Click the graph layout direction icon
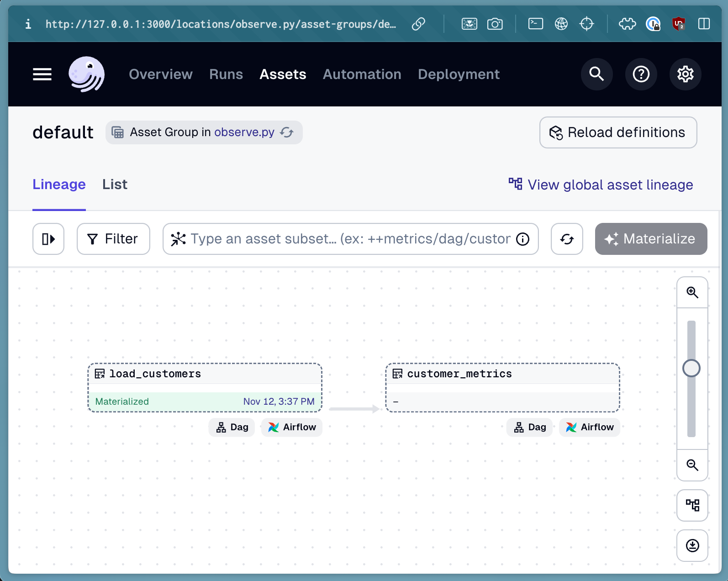 (x=692, y=505)
